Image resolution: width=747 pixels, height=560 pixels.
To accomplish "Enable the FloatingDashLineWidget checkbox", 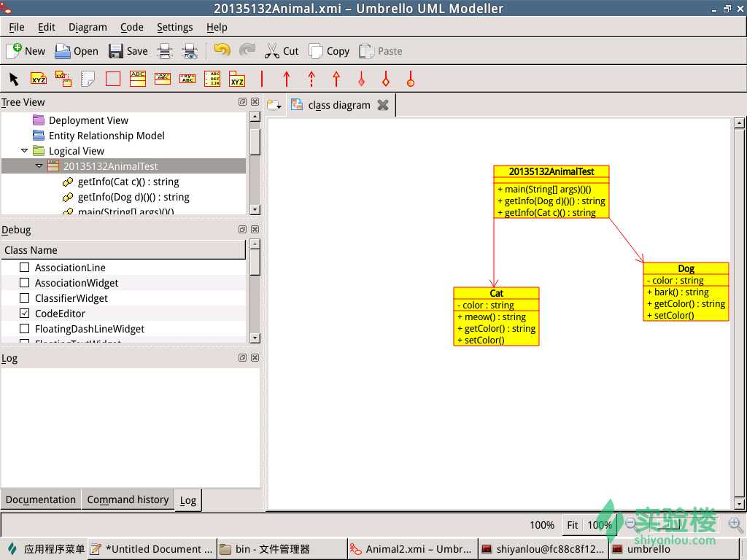I will coord(24,329).
